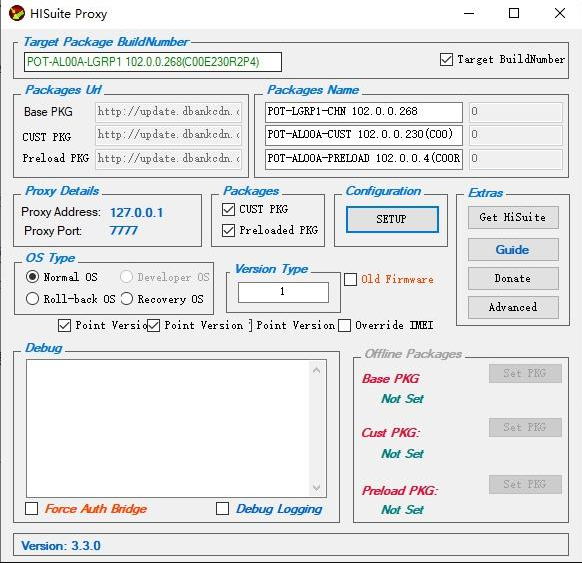582x563 pixels.
Task: Click the Debug box scroll down arrow
Action: [316, 487]
